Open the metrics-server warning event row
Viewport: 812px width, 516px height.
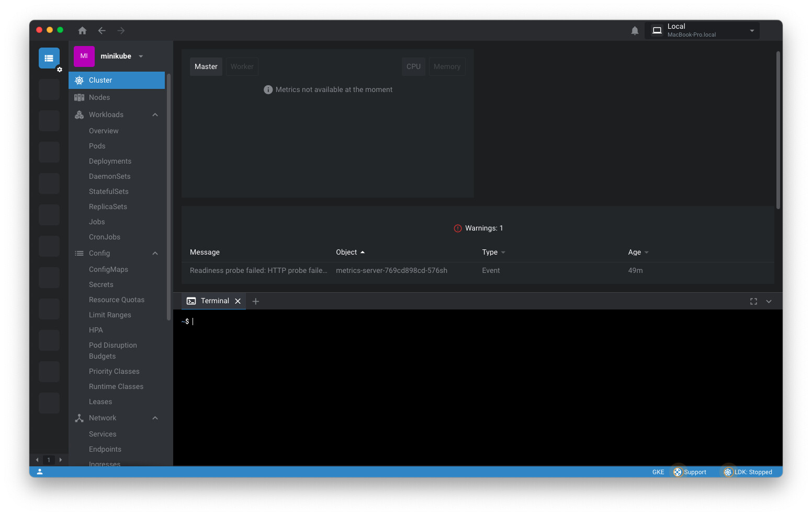391,270
